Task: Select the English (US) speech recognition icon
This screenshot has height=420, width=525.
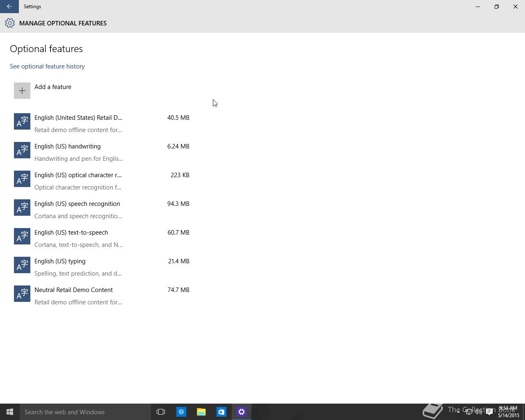Action: pyautogui.click(x=22, y=208)
